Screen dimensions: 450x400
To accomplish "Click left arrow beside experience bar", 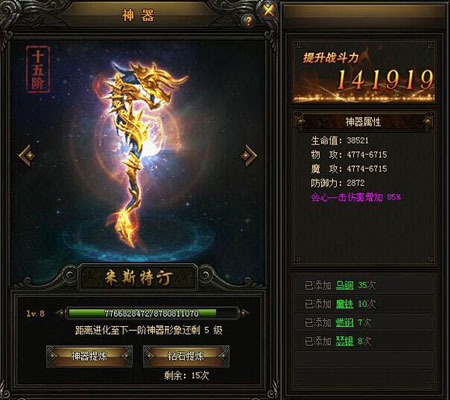I will coord(60,313).
